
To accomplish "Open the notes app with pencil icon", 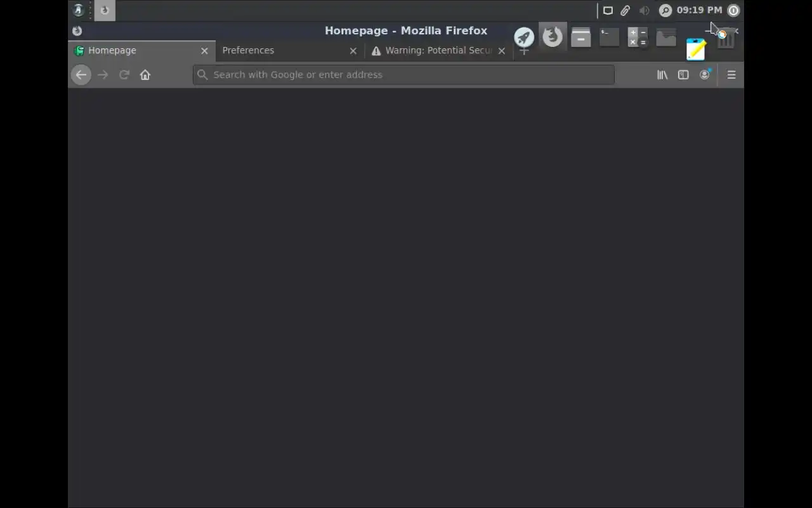I will pos(696,49).
